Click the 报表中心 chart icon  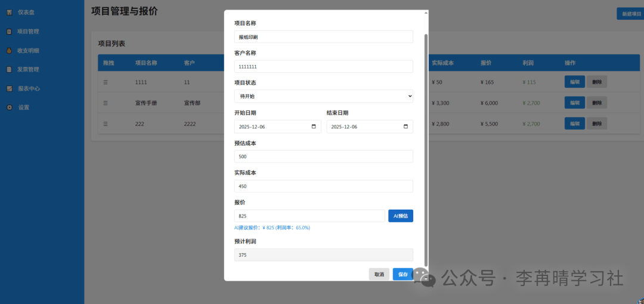click(9, 88)
